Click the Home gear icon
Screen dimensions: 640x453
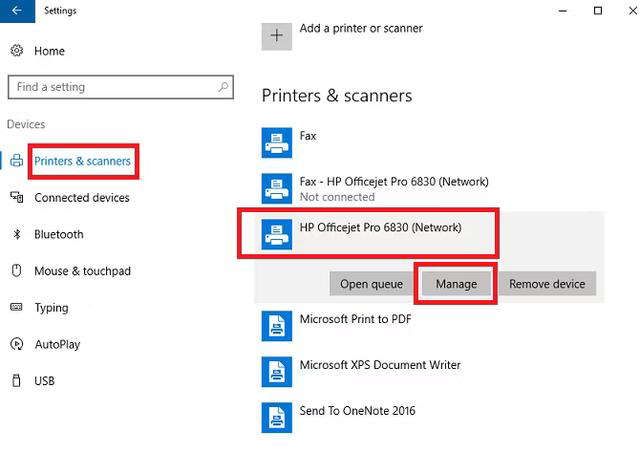click(x=17, y=51)
